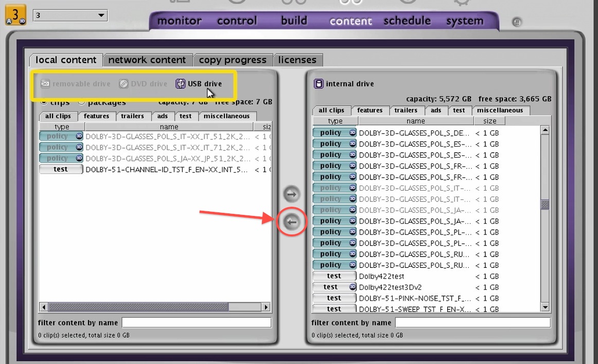Click the test type badge of DOLBY-51-CHANNEL-ID row
Screen dimensions: 598x364
(x=61, y=169)
